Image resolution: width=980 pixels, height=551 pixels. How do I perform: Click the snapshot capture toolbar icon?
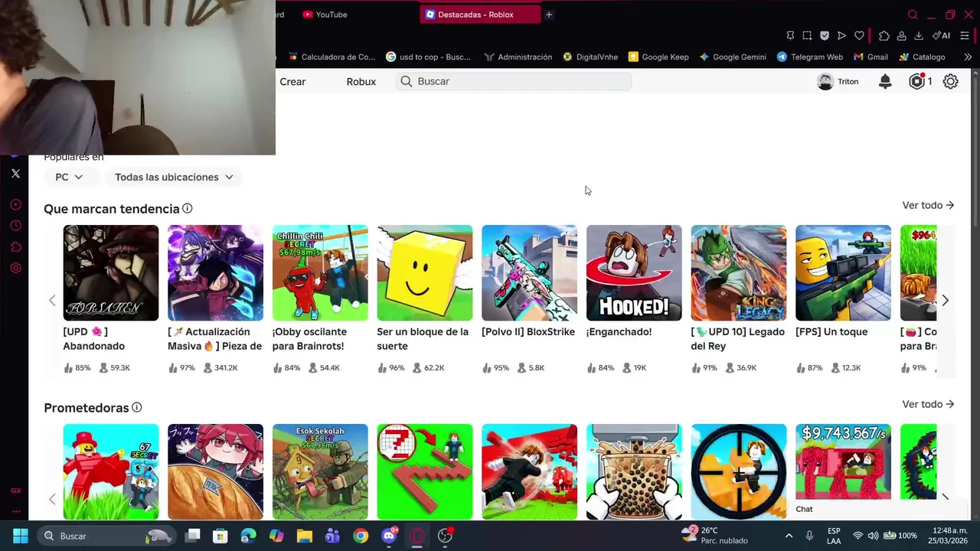coord(807,36)
